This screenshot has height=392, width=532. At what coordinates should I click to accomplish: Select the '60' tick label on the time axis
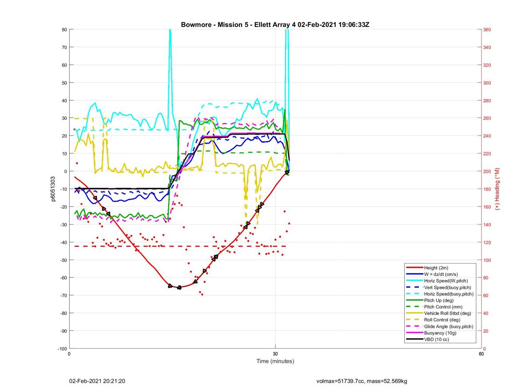[481, 354]
